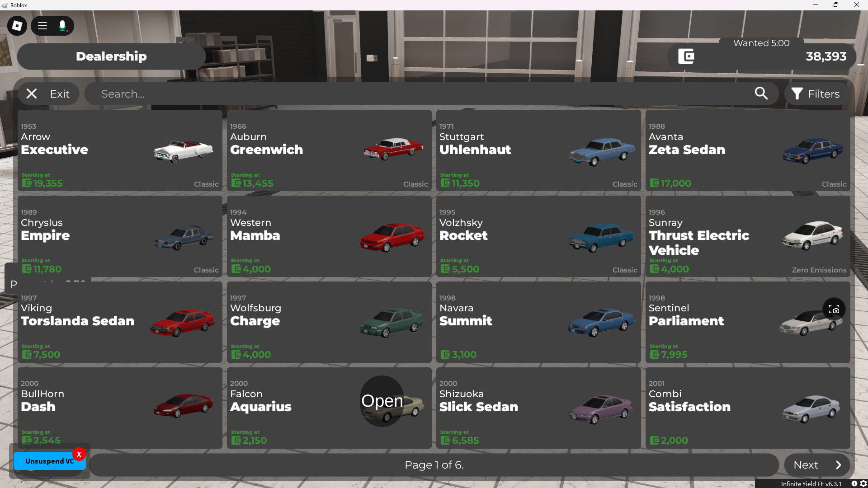Image resolution: width=868 pixels, height=488 pixels.
Task: Open the Roblox logo menu
Action: pyautogui.click(x=17, y=26)
